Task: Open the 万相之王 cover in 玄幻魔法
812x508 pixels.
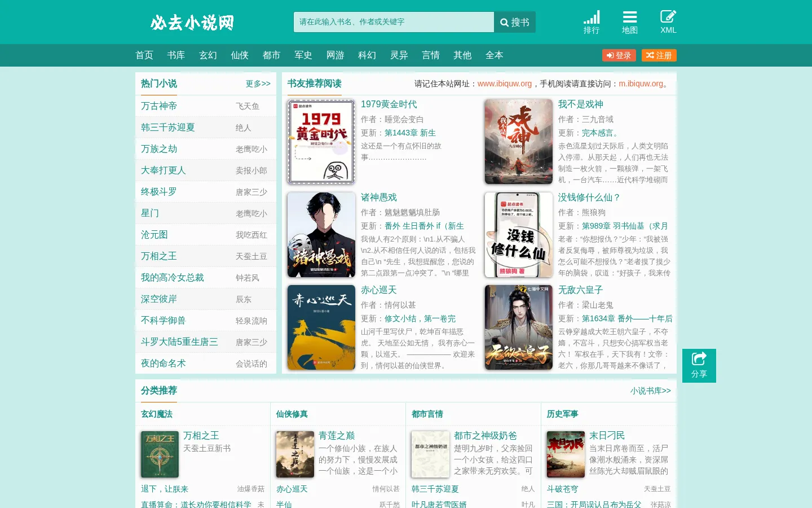Action: click(160, 454)
